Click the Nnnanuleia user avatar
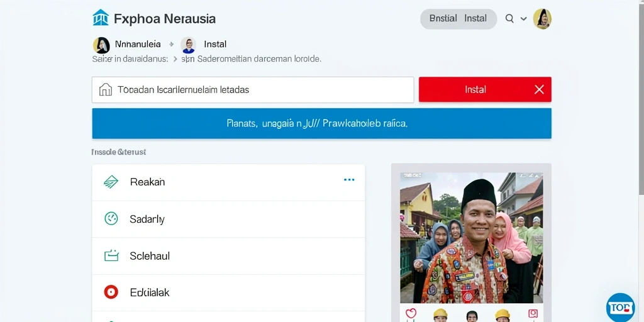The width and height of the screenshot is (644, 322). pos(101,45)
